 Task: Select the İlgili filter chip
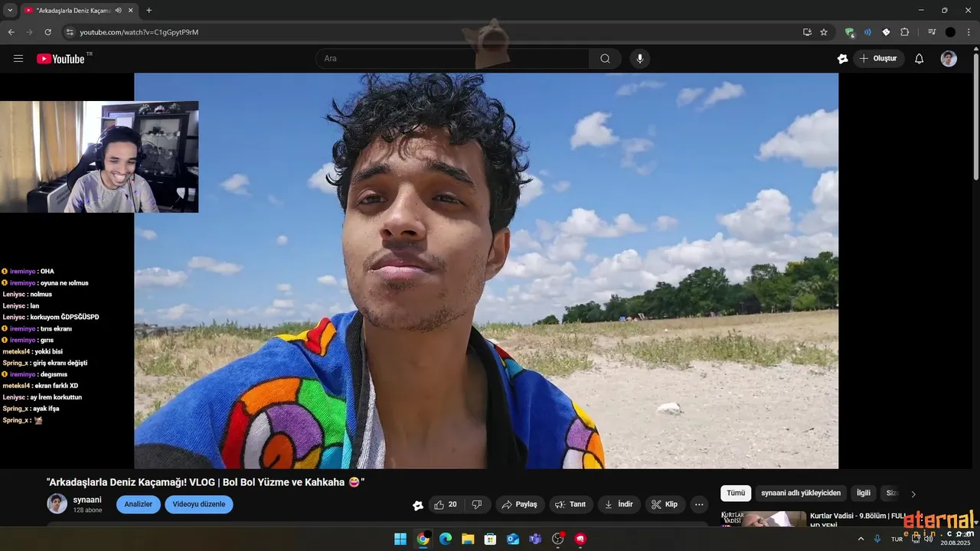(864, 494)
